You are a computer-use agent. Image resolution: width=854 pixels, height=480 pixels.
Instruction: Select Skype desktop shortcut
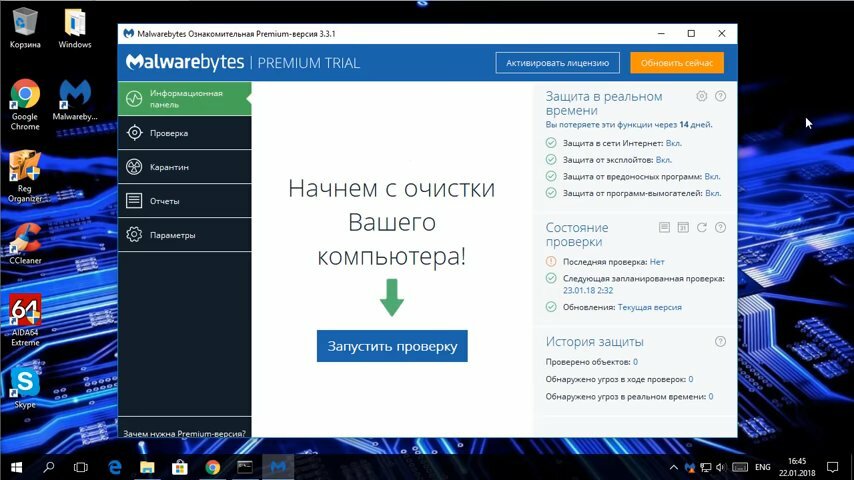click(x=25, y=388)
